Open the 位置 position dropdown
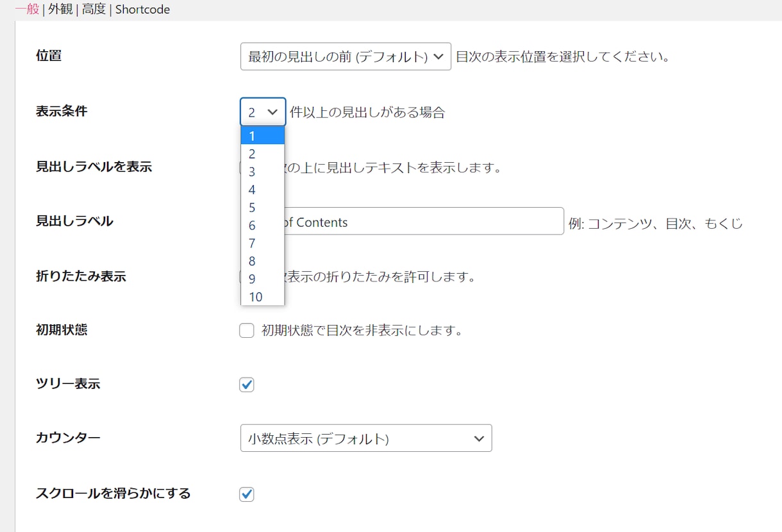Screen dimensions: 782x532 (x=345, y=56)
